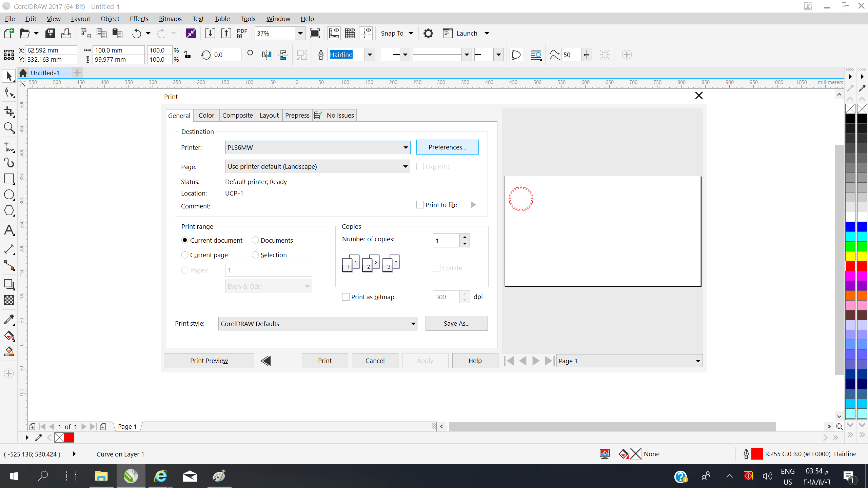
Task: Select the Crop tool
Action: [9, 111]
